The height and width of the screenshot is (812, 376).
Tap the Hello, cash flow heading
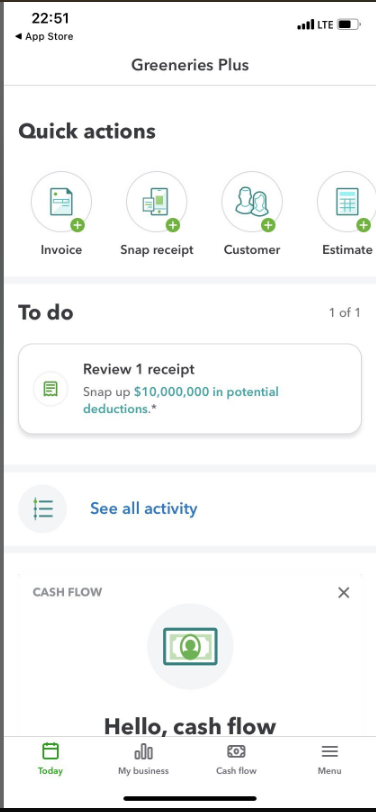(190, 726)
